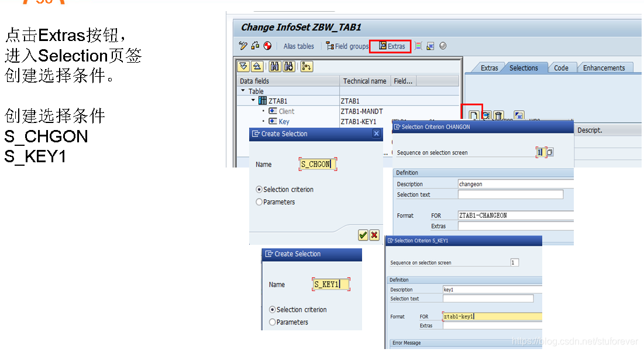Click the Data fields column header
This screenshot has width=644, height=352.
[x=288, y=81]
